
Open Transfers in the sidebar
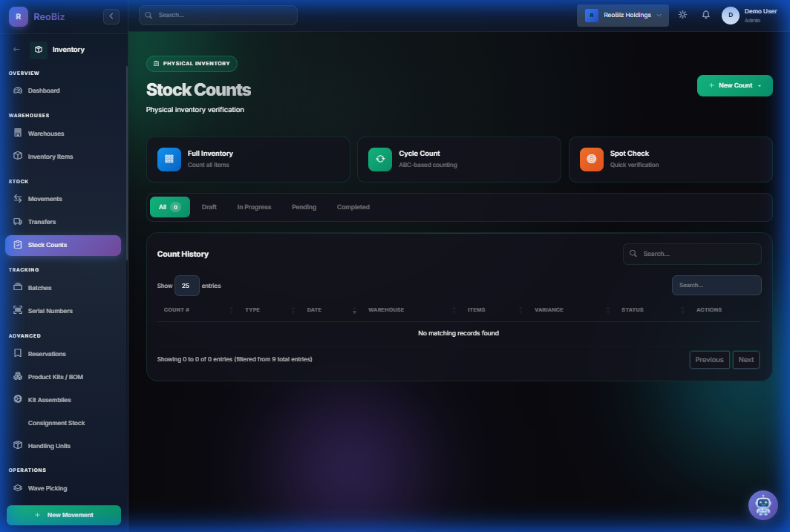[42, 222]
